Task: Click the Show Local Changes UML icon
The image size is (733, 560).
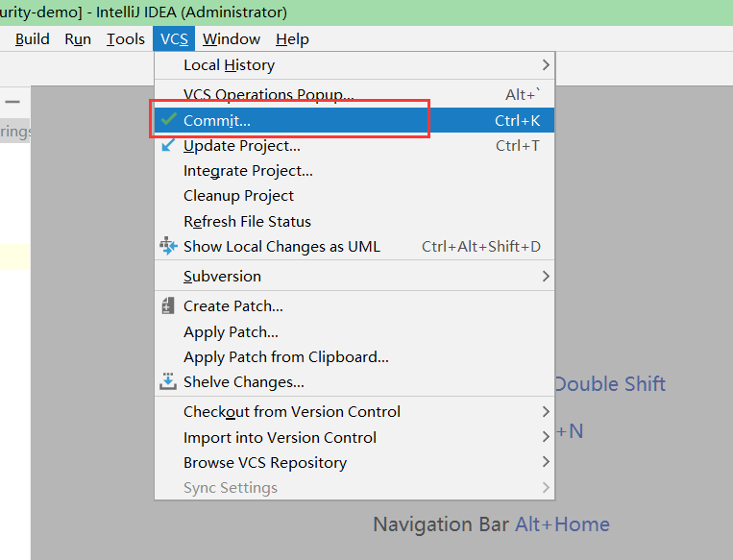Action: (x=168, y=245)
